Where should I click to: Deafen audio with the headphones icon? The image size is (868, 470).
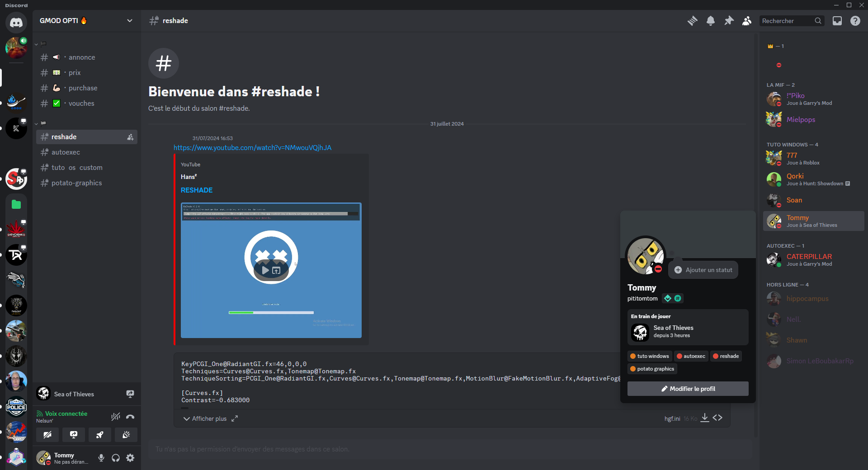coord(116,458)
